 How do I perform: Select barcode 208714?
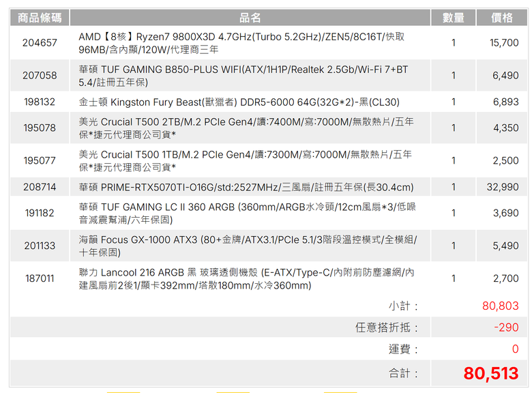pos(40,187)
